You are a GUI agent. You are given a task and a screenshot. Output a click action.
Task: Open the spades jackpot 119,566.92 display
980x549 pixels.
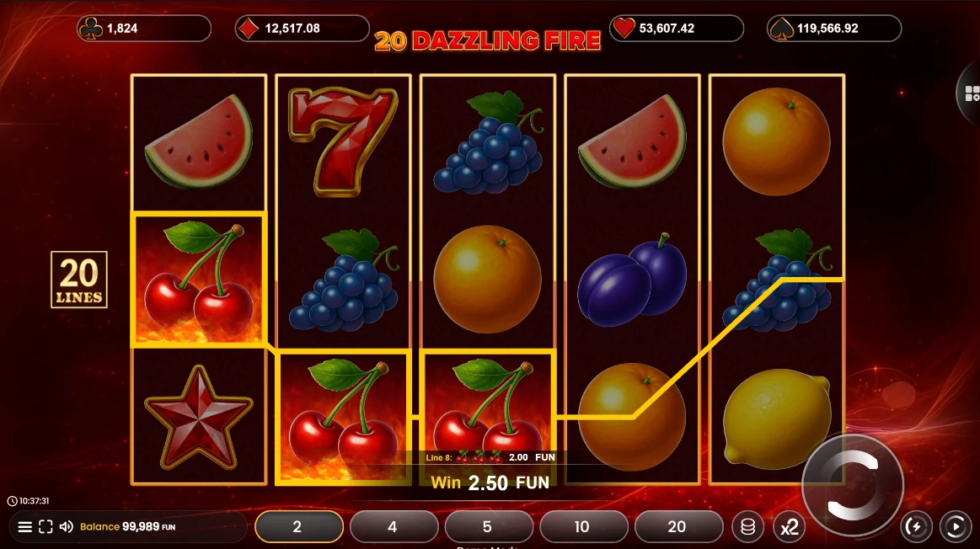point(833,28)
